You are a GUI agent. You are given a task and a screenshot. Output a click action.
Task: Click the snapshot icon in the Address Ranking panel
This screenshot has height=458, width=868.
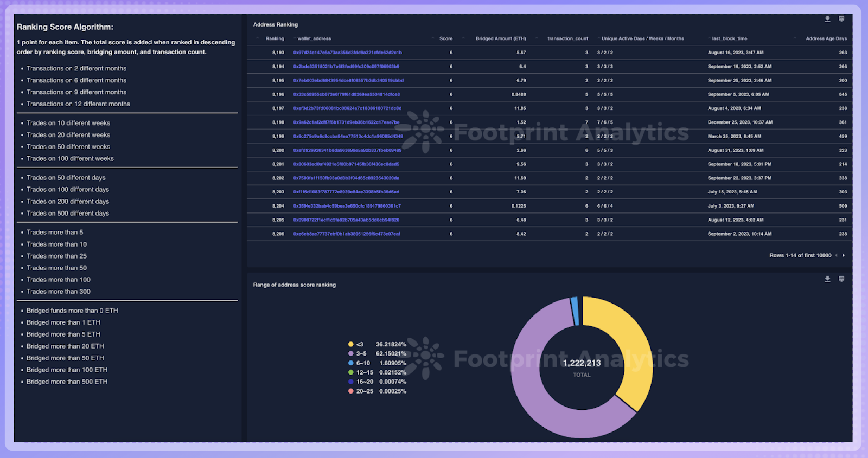(841, 19)
